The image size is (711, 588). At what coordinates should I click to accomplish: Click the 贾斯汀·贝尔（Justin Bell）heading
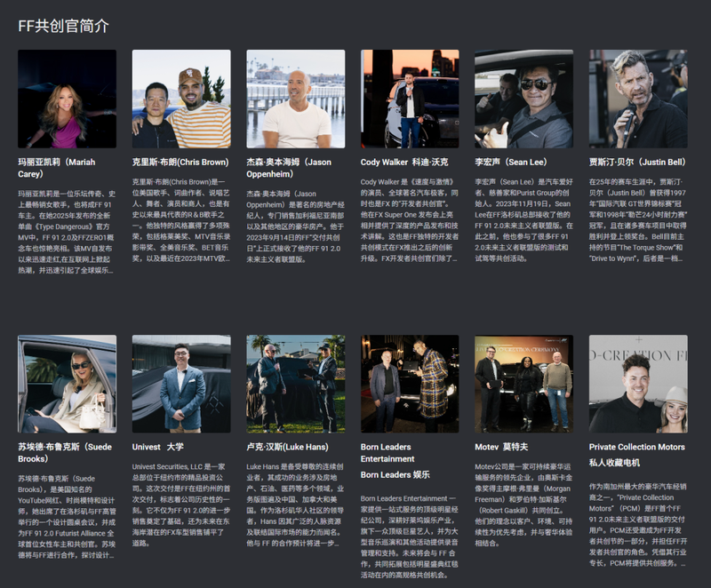point(637,163)
